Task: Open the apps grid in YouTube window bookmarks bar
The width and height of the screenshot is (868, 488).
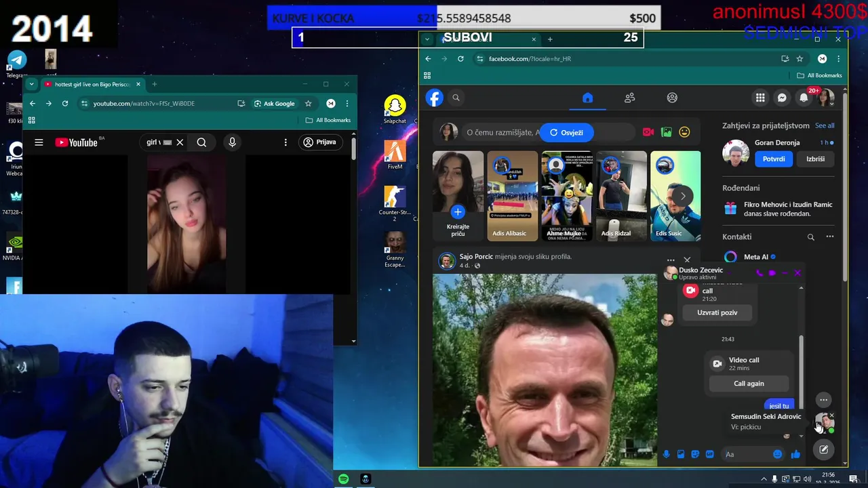Action: tap(31, 120)
